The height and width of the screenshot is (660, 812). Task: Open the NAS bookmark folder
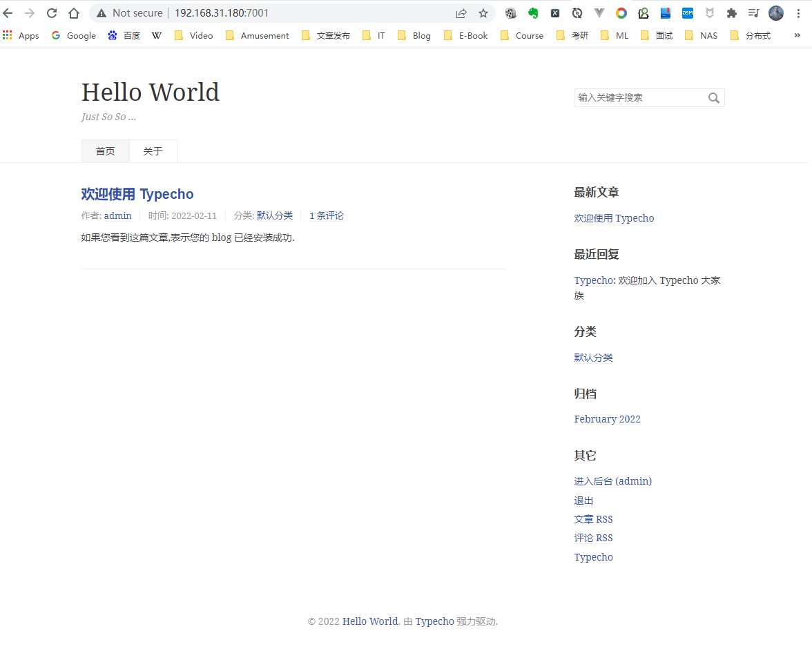point(702,35)
